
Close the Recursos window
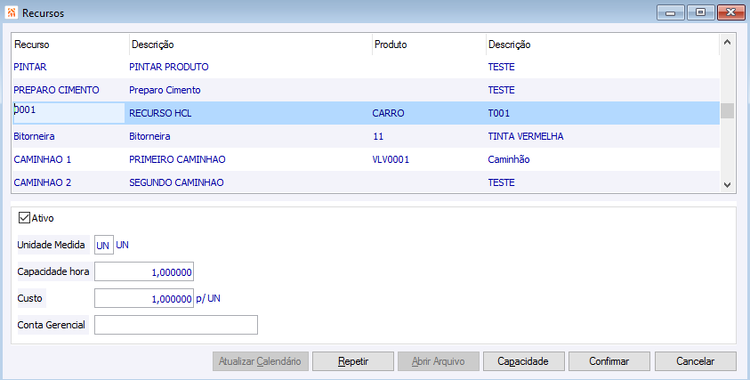pyautogui.click(x=731, y=12)
